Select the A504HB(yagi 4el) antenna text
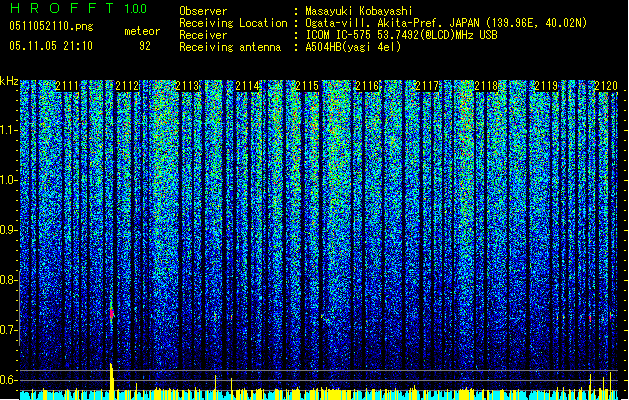The image size is (629, 400). tap(353, 47)
